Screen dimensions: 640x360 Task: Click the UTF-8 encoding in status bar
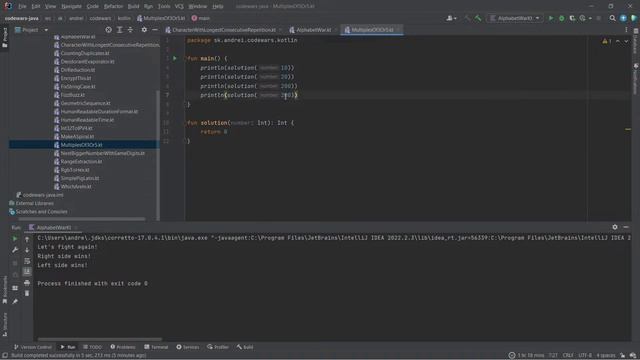584,355
